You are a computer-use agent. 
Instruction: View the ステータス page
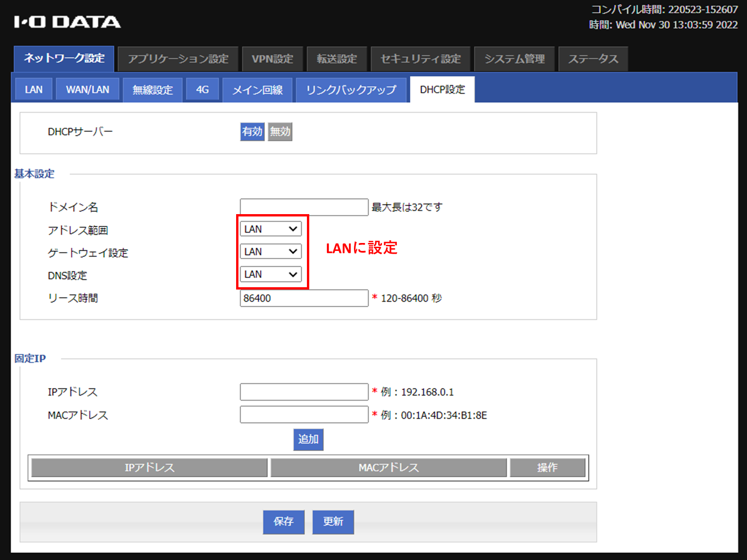[593, 59]
